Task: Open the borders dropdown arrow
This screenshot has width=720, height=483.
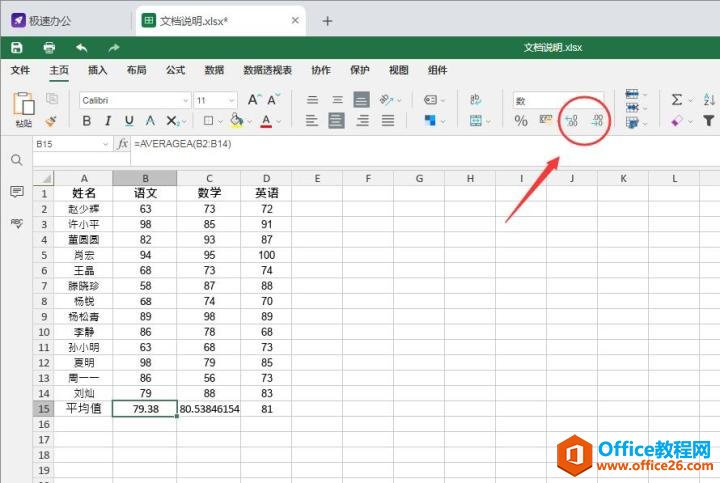Action: [220, 122]
